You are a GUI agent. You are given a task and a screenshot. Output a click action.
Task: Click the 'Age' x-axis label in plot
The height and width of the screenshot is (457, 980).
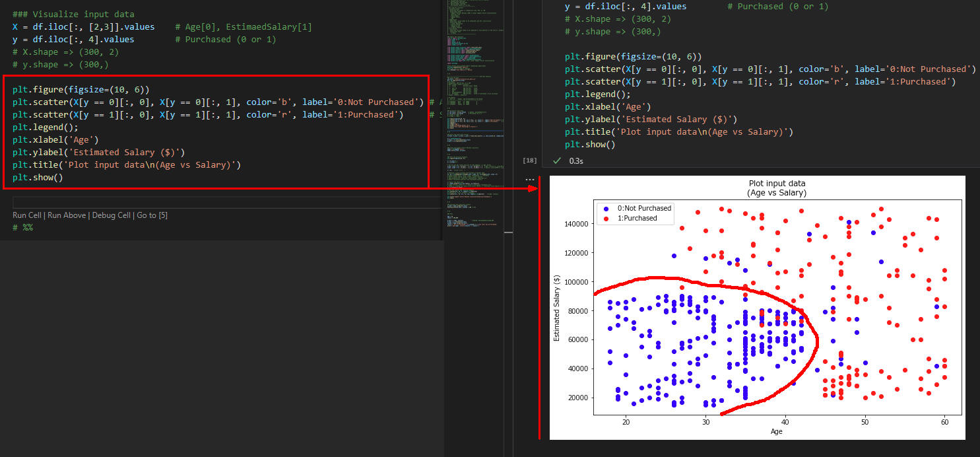coord(777,431)
